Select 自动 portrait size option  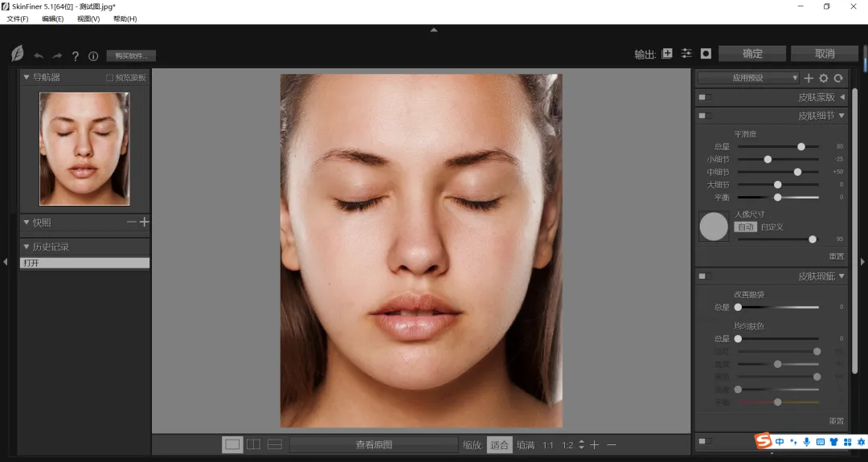(x=746, y=227)
